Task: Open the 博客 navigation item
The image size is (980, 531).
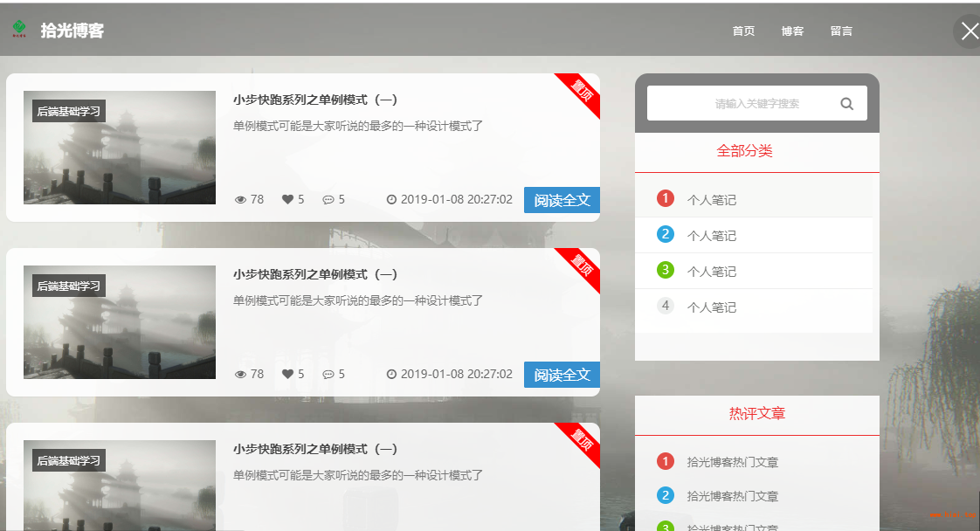Action: [792, 31]
